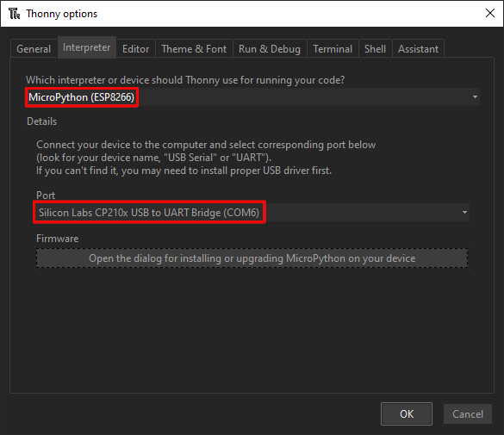This screenshot has width=504, height=435.
Task: Open the General tab
Action: pos(34,49)
